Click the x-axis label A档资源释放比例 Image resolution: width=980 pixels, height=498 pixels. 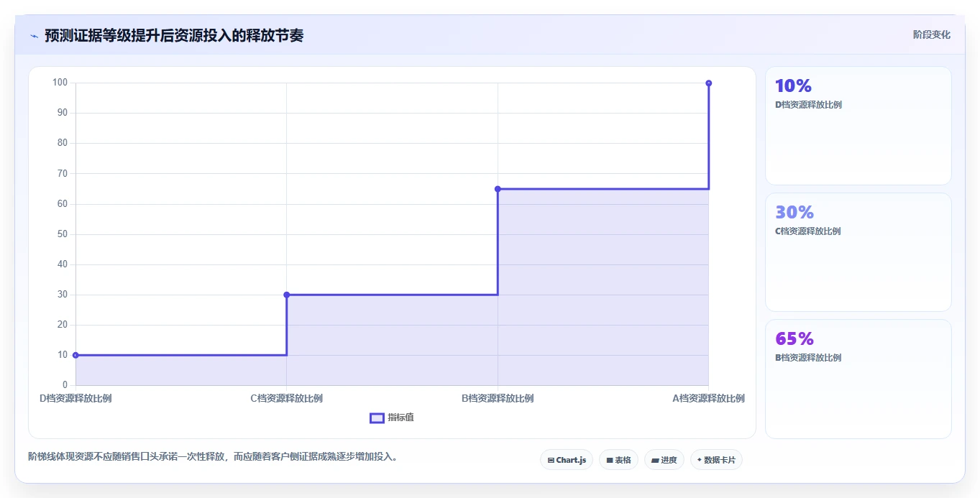[709, 398]
